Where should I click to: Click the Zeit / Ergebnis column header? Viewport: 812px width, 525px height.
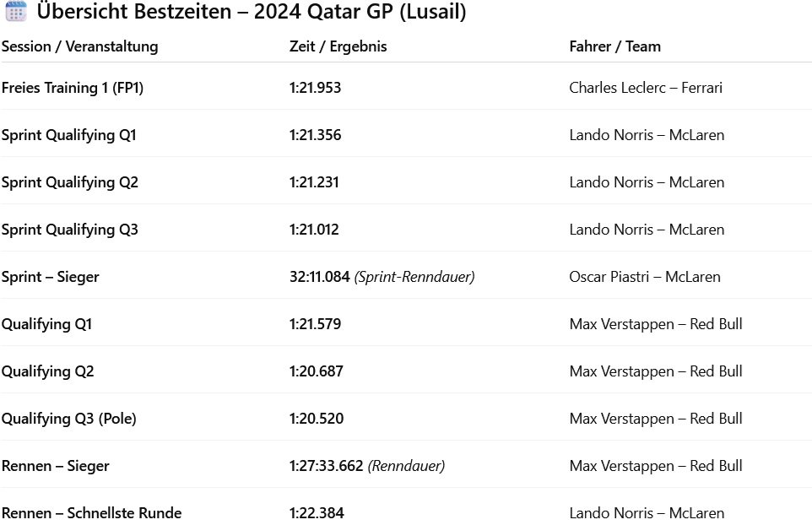pyautogui.click(x=338, y=46)
